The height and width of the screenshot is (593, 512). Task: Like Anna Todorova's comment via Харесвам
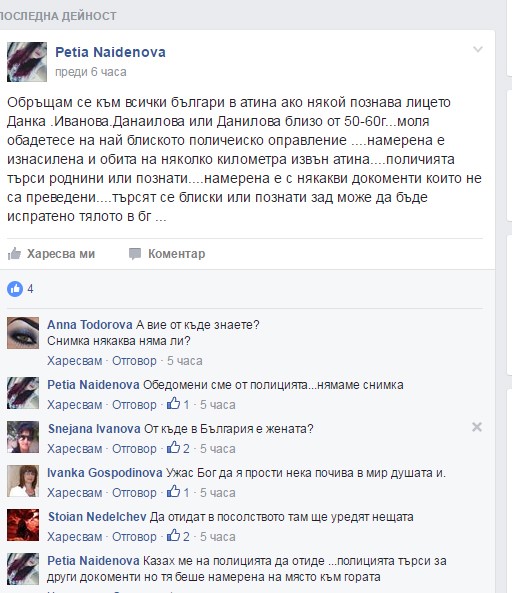[x=75, y=361]
